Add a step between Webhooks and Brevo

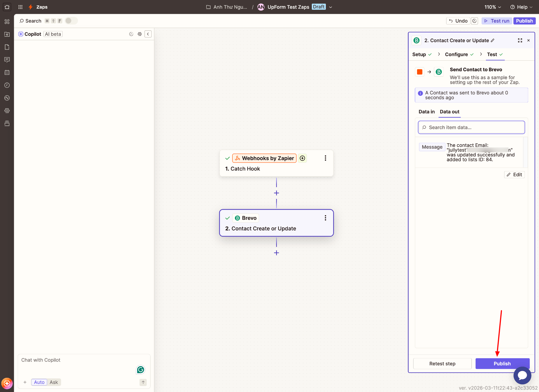pyautogui.click(x=277, y=193)
